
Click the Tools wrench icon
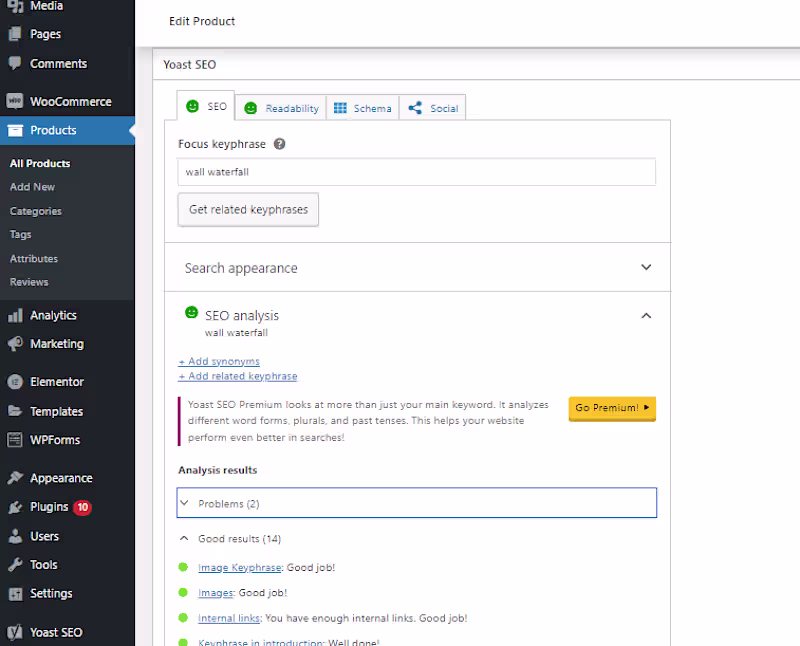coord(15,564)
